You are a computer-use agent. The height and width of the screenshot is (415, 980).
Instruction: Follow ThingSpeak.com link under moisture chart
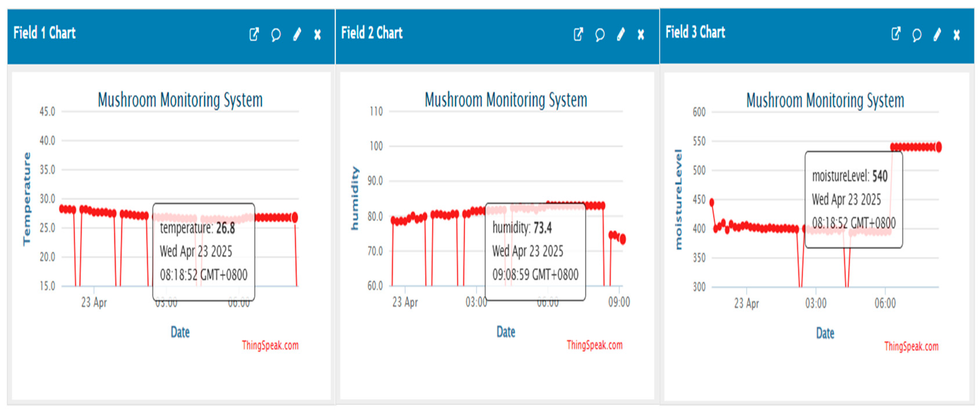click(911, 346)
